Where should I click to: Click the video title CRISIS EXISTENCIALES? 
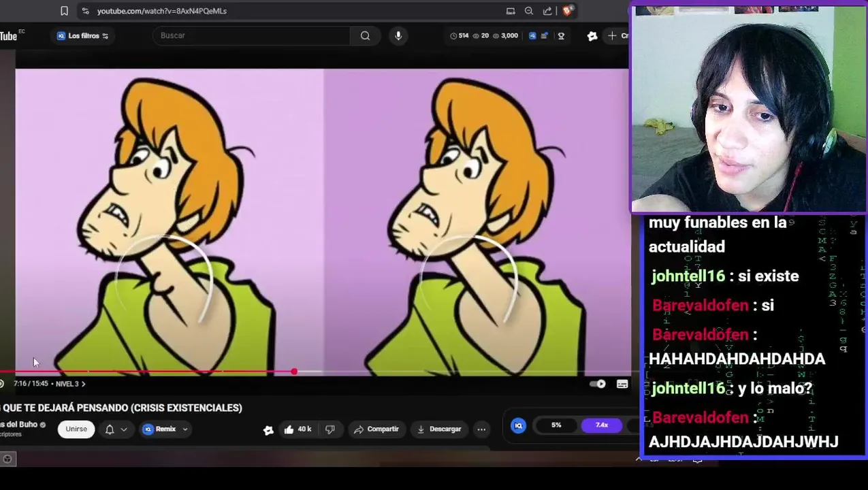123,408
